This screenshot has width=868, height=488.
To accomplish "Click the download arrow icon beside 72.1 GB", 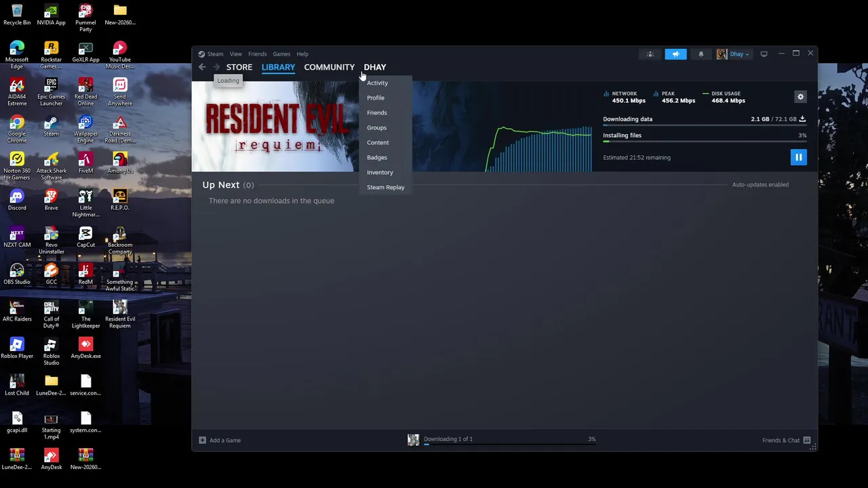I will (802, 119).
